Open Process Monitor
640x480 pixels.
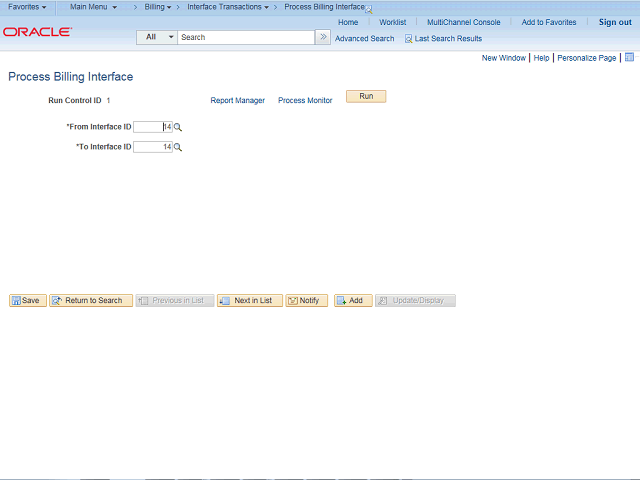pos(305,100)
